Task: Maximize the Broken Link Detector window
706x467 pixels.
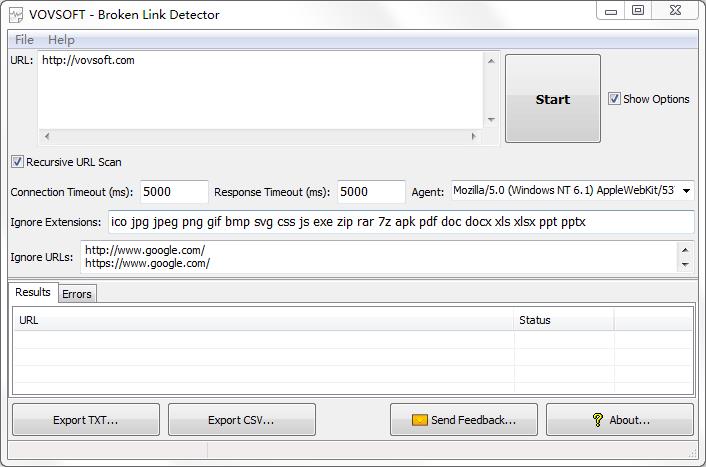Action: click(638, 11)
